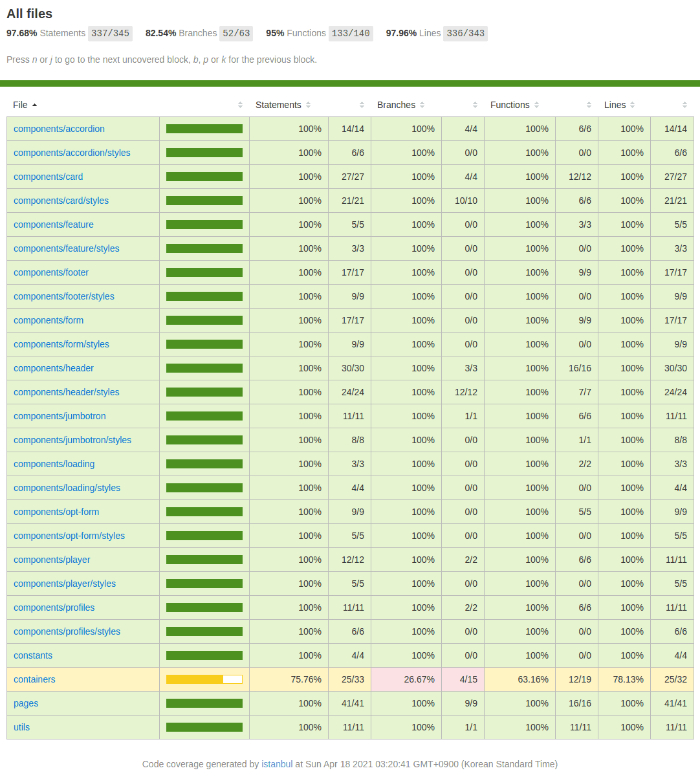Click the yellow containers coverage bar

pyautogui.click(x=204, y=679)
